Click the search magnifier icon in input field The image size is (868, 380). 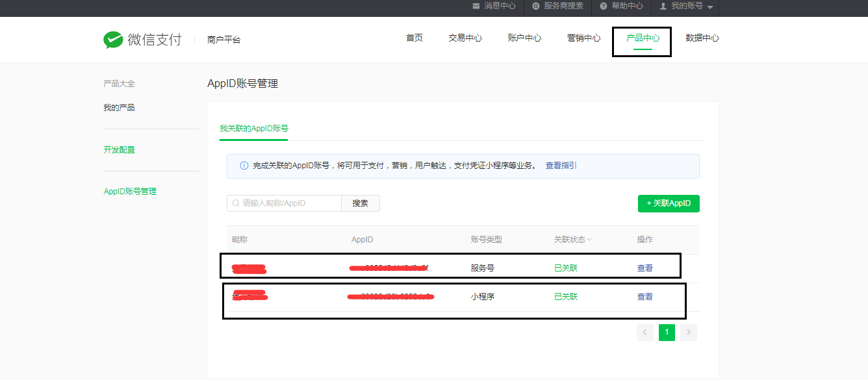(235, 203)
